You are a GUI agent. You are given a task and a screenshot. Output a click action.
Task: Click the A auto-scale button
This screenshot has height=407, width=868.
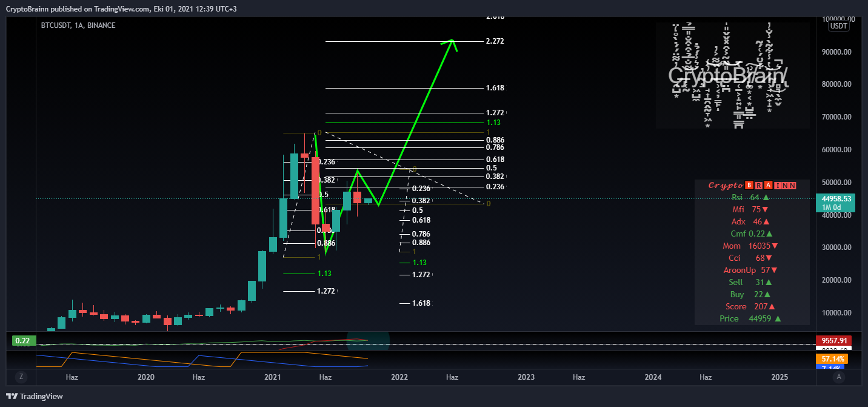(x=839, y=377)
